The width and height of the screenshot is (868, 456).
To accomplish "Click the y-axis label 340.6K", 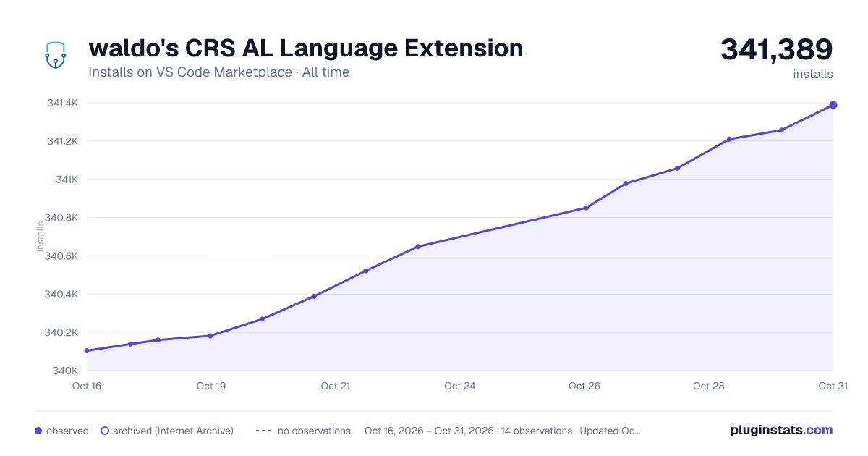I will [62, 256].
